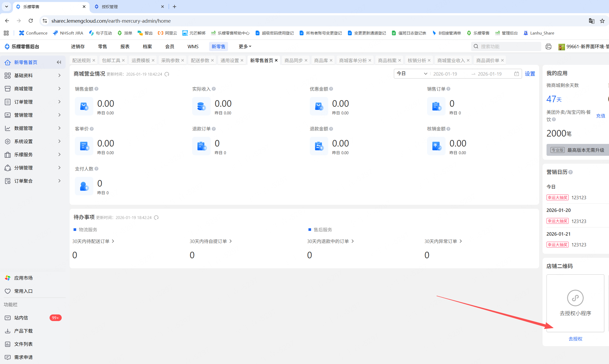Switch to the 商品库 tab
Image resolution: width=609 pixels, height=364 pixels.
tap(321, 61)
